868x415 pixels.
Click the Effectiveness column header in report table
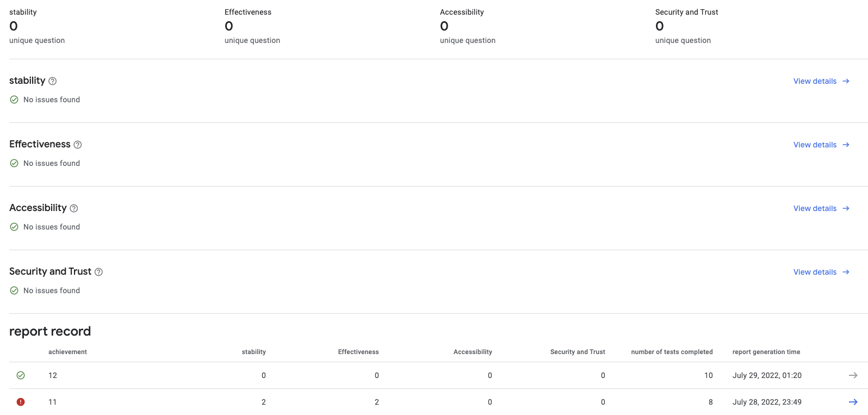(358, 352)
